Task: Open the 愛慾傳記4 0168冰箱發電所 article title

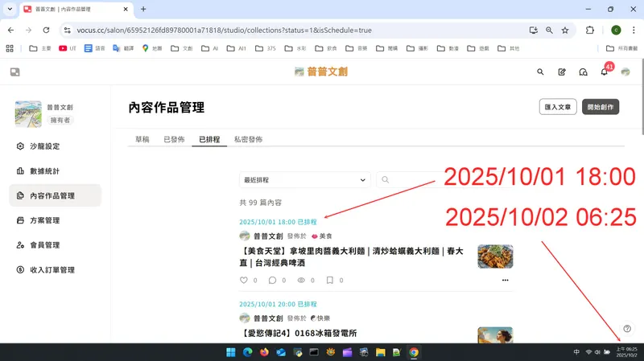Action: tap(298, 333)
